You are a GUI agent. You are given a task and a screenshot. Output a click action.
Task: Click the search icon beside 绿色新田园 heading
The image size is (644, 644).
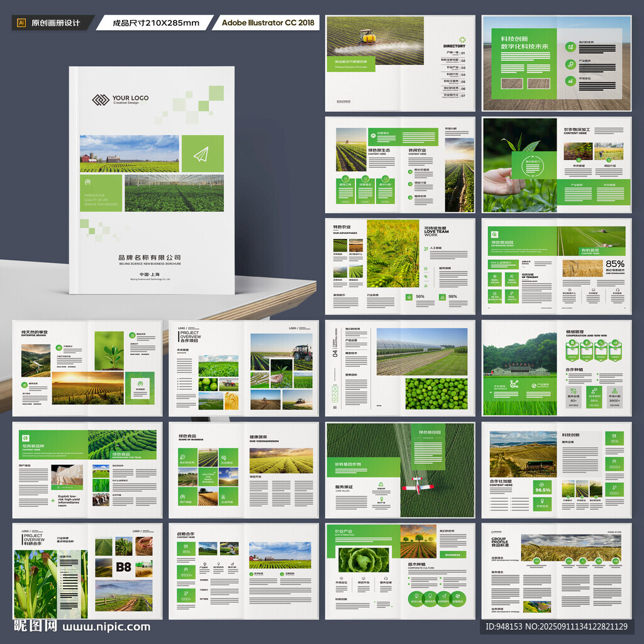[x=494, y=235]
